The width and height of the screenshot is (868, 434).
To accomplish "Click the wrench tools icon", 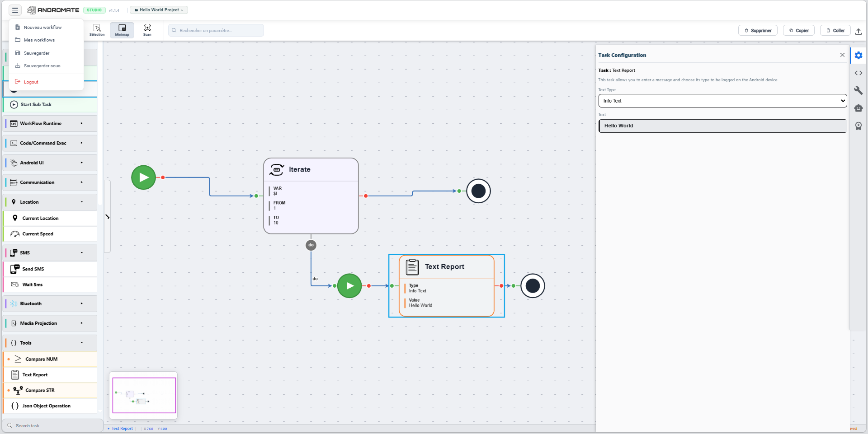I will tap(859, 91).
